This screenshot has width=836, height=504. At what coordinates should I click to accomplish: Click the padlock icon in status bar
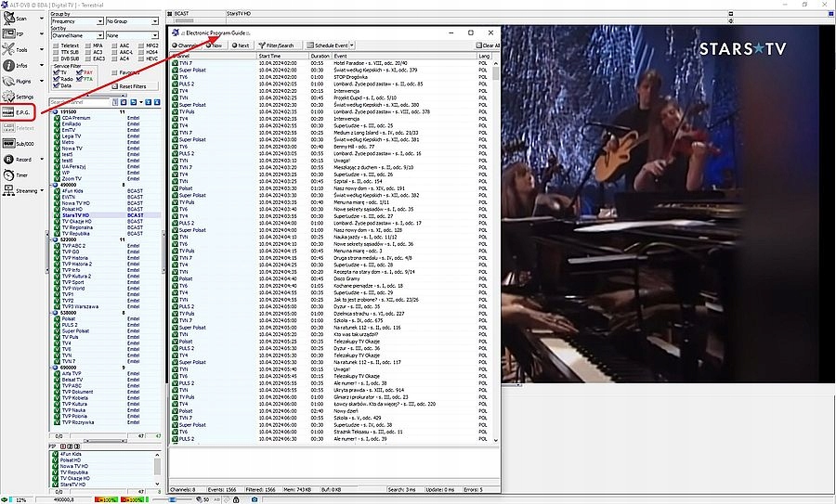(x=236, y=499)
